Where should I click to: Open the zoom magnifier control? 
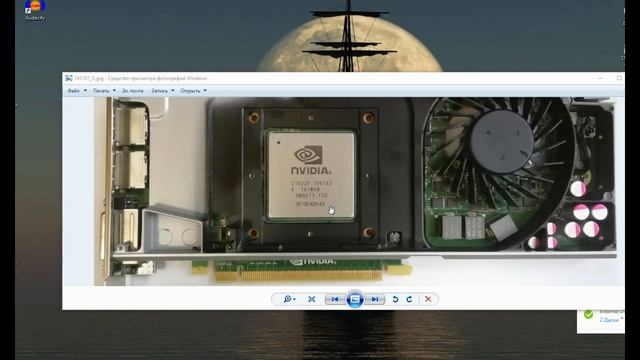(289, 299)
